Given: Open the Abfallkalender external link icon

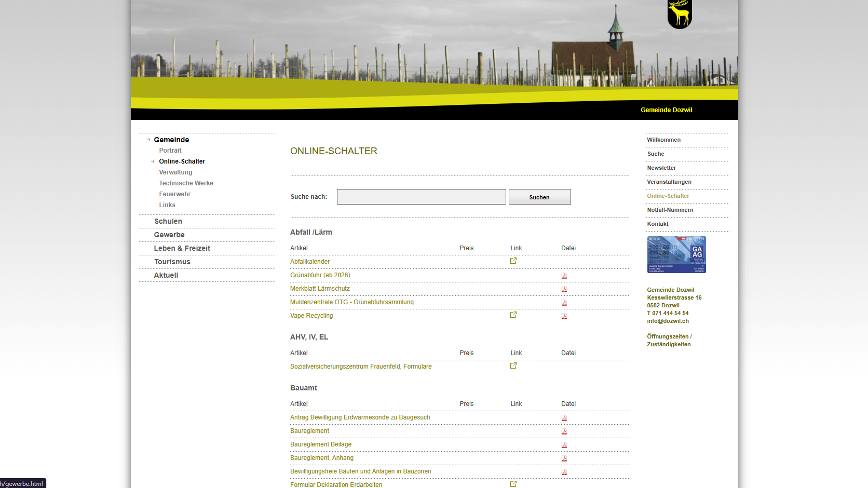Looking at the screenshot, I should 513,261.
